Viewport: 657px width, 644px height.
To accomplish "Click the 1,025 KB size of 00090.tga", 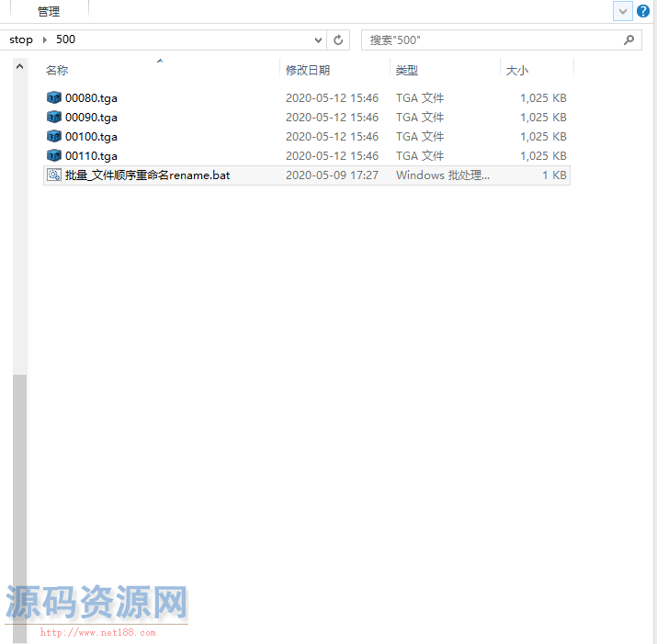I will tap(543, 118).
